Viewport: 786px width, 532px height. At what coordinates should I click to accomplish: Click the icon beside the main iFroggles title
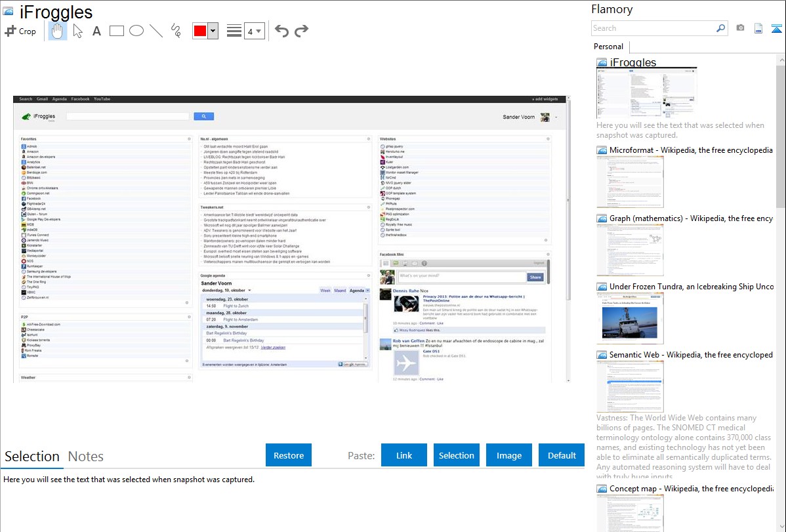(8, 12)
